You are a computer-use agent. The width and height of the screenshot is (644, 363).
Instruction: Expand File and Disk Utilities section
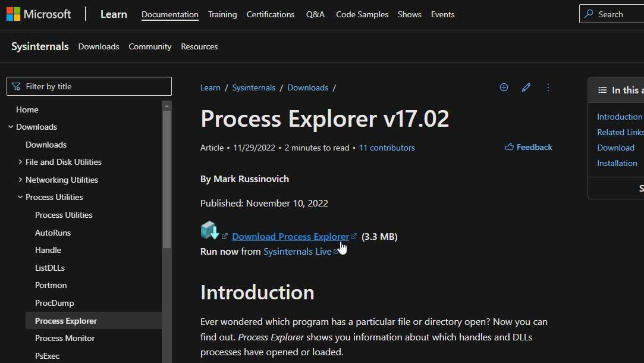coord(20,162)
